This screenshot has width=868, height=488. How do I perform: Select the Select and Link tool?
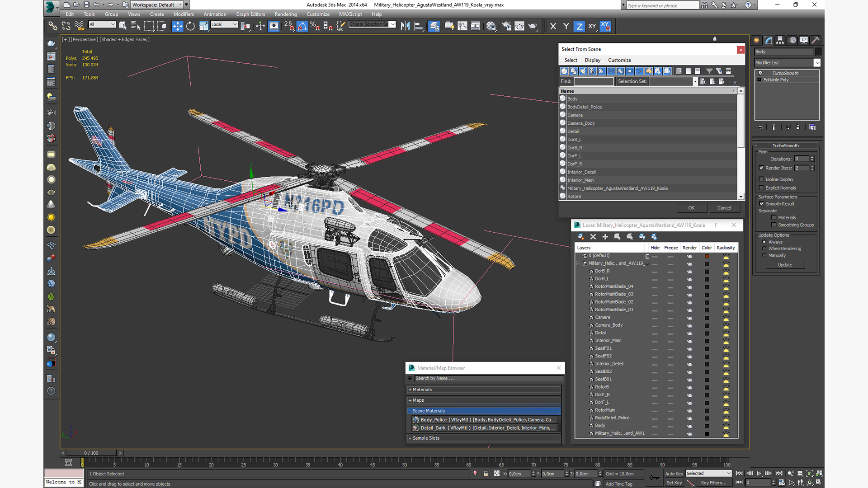[53, 26]
